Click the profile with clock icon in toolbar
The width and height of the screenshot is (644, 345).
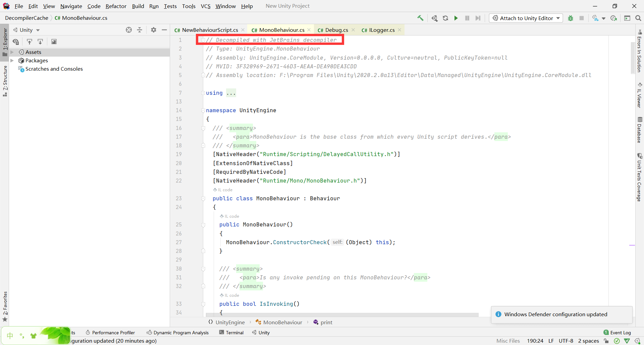[614, 18]
